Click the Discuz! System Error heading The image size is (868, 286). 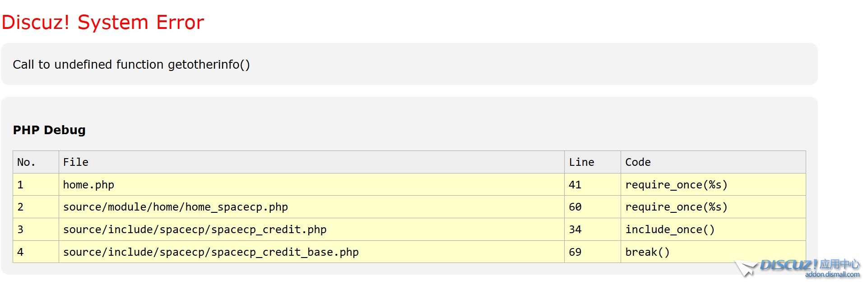[103, 22]
